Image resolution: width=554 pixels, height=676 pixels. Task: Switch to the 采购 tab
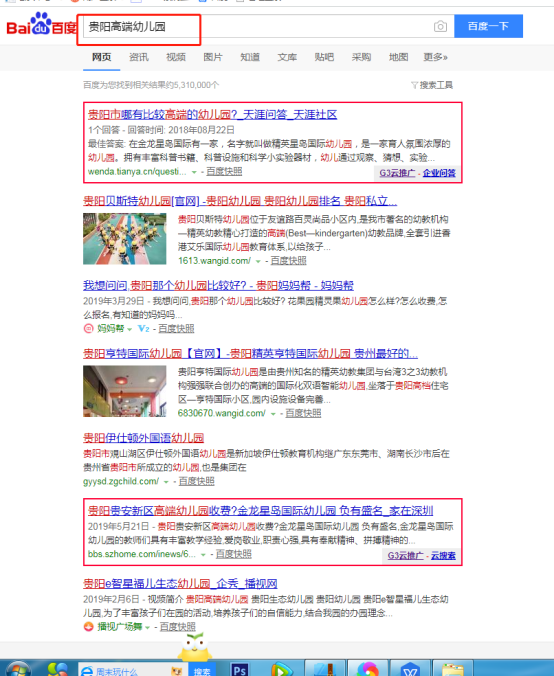click(x=361, y=57)
